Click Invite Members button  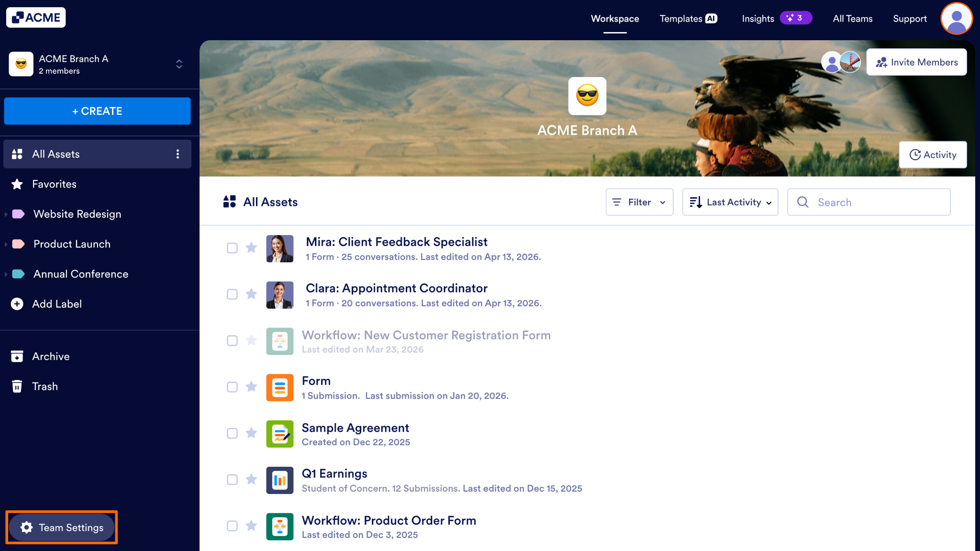[x=916, y=62]
